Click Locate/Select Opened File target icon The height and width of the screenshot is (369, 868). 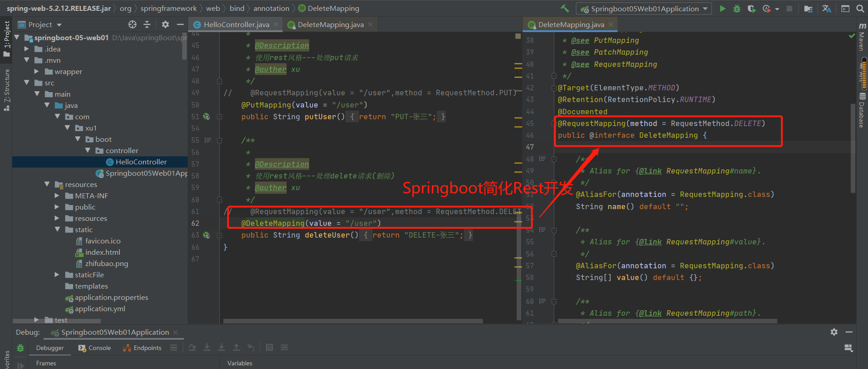(x=132, y=24)
